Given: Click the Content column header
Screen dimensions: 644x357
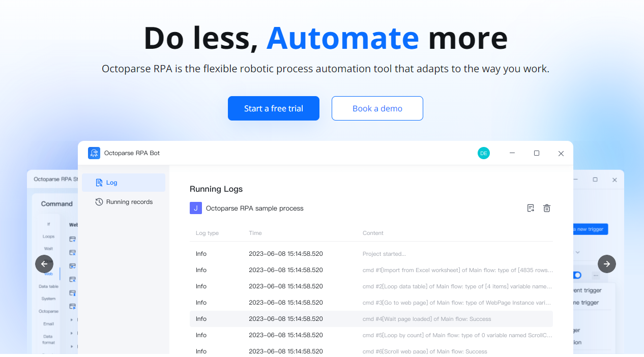Looking at the screenshot, I should tap(373, 233).
